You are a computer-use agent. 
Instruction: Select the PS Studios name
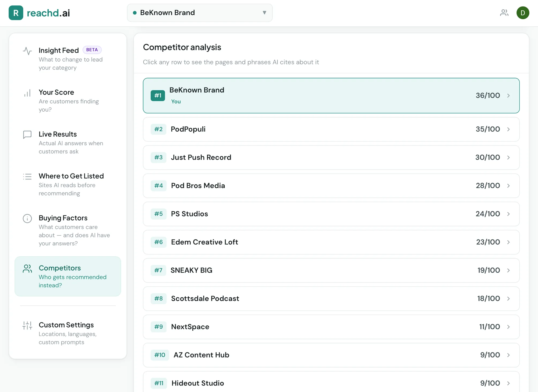189,214
